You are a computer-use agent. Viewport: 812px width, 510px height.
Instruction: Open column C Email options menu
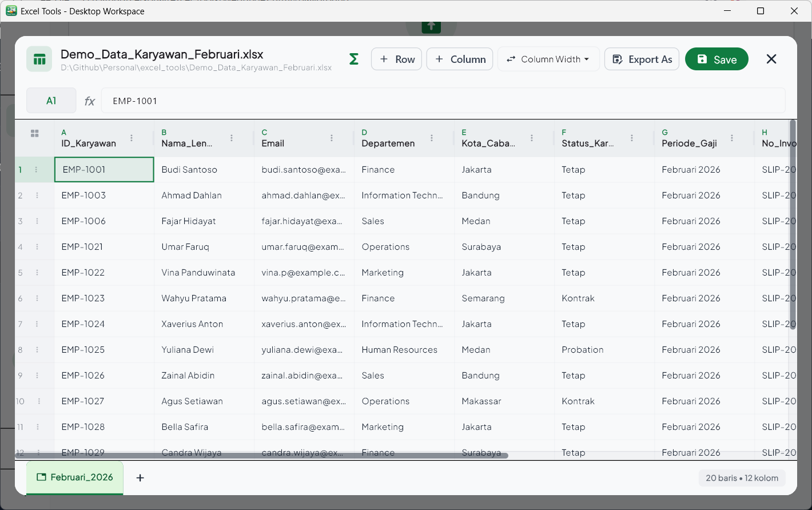332,138
